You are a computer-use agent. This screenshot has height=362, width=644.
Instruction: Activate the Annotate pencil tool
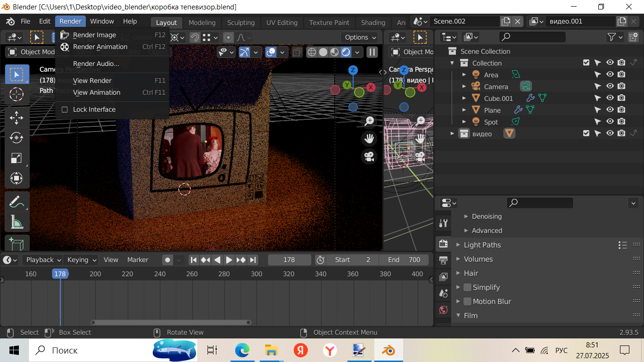coord(17,202)
